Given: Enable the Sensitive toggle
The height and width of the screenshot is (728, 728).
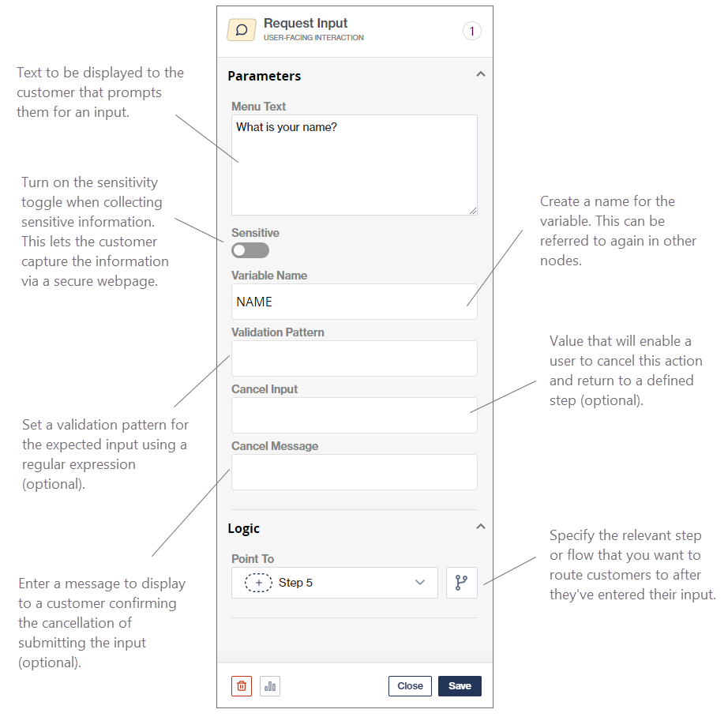Looking at the screenshot, I should click(250, 250).
